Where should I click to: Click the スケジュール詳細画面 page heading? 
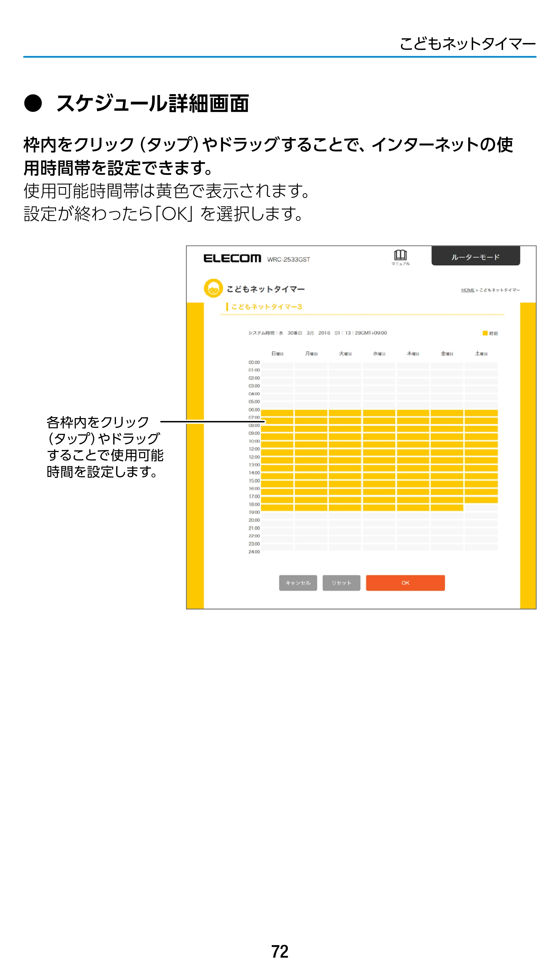[x=153, y=103]
